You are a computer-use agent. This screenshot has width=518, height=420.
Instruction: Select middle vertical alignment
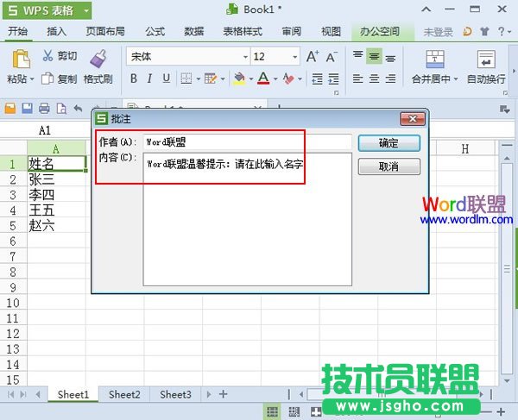tap(374, 56)
